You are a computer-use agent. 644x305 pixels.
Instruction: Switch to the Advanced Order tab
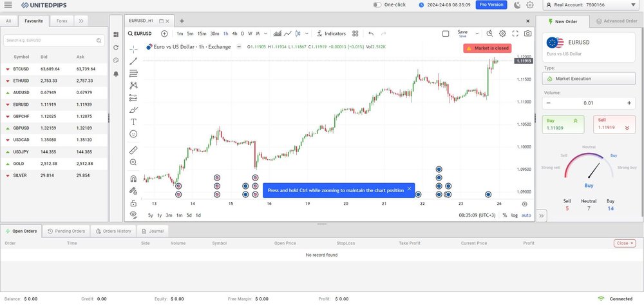pos(616,21)
